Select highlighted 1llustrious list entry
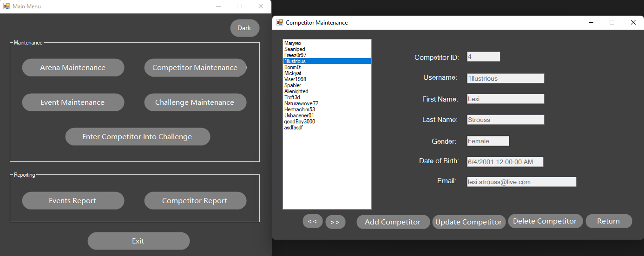 (x=327, y=61)
